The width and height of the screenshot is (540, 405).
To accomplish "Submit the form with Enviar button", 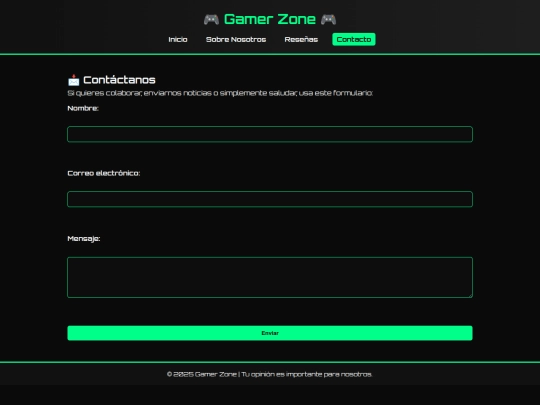I will 270,333.
